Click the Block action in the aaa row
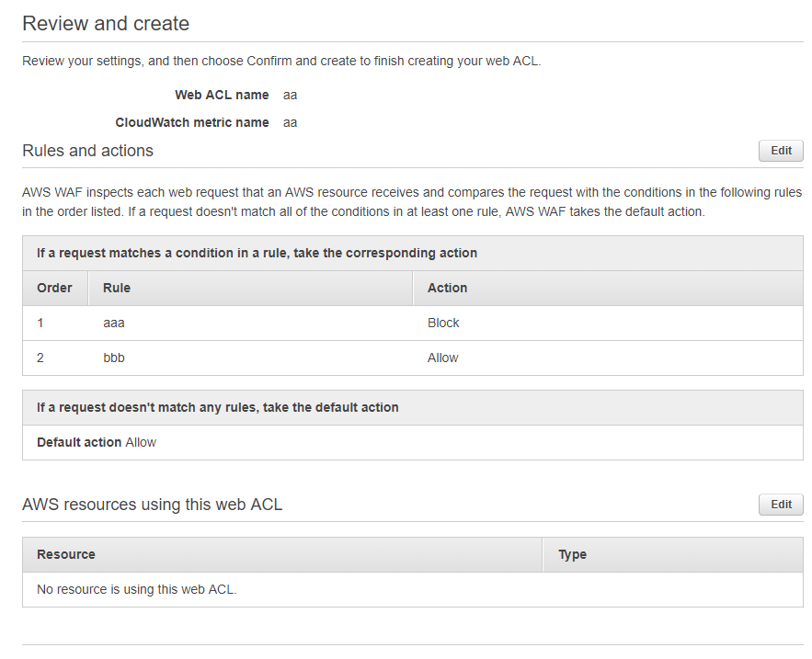Screen dimensions: 812x659 click(x=443, y=323)
